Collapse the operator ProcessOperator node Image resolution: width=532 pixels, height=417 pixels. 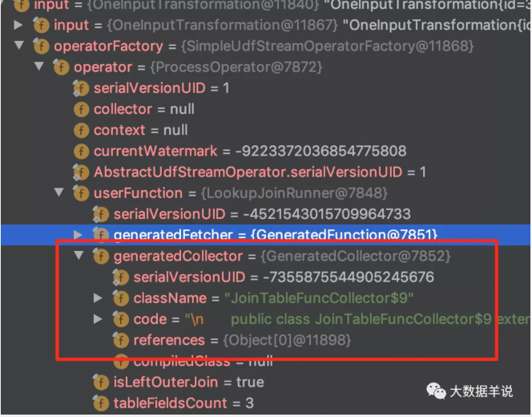coord(39,67)
